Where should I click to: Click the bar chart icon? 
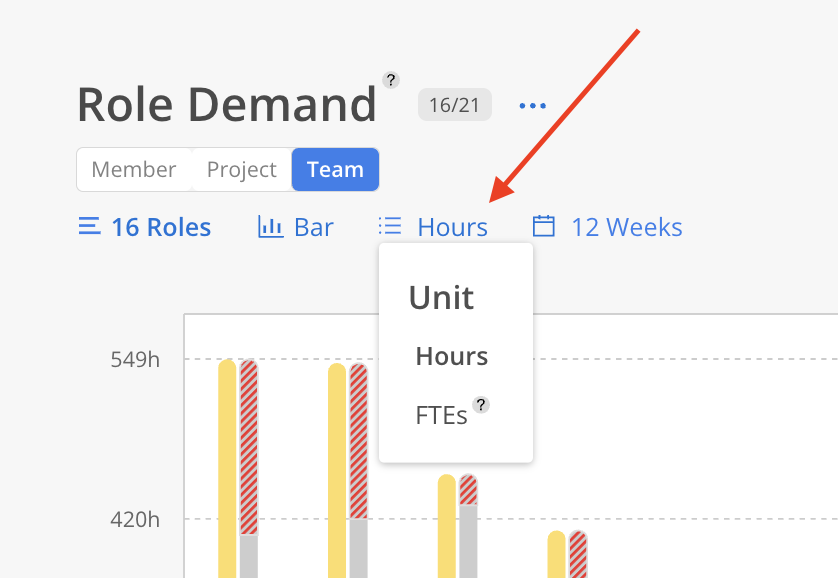pyautogui.click(x=270, y=226)
